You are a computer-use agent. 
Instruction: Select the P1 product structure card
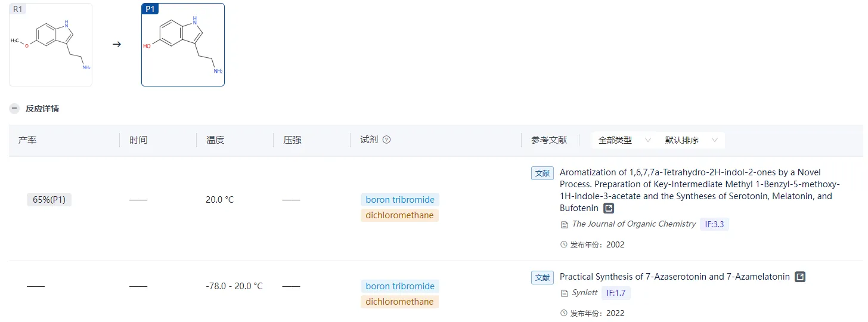click(183, 45)
